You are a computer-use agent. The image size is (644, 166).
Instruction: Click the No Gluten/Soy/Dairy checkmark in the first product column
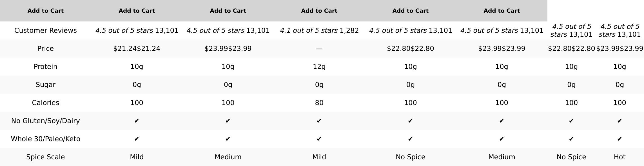(x=137, y=121)
